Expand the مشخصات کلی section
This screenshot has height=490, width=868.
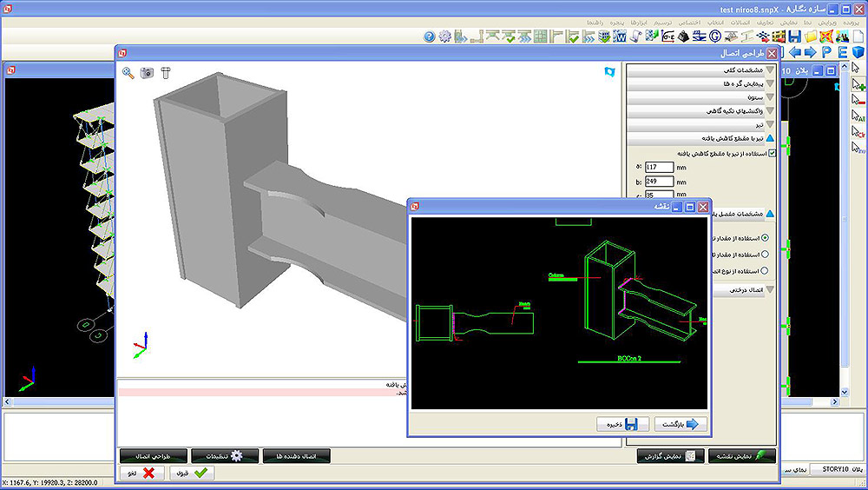point(700,70)
